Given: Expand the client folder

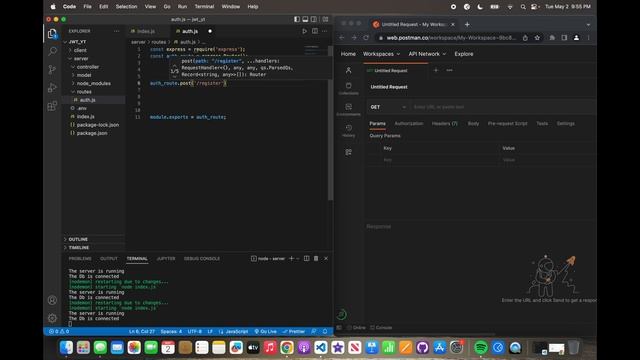Looking at the screenshot, I should pyautogui.click(x=80, y=50).
